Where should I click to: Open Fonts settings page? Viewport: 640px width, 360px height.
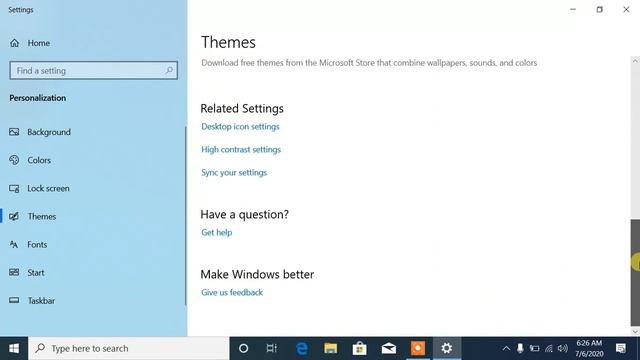coord(28,244)
